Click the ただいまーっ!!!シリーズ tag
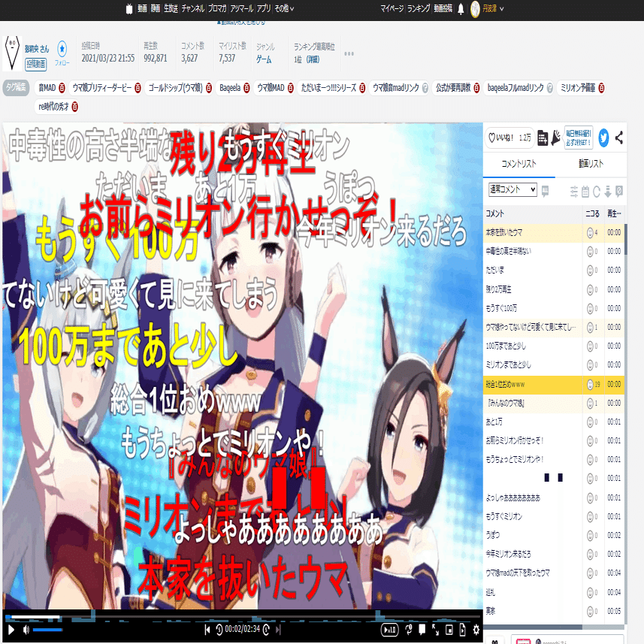The height and width of the screenshot is (644, 644). point(328,88)
